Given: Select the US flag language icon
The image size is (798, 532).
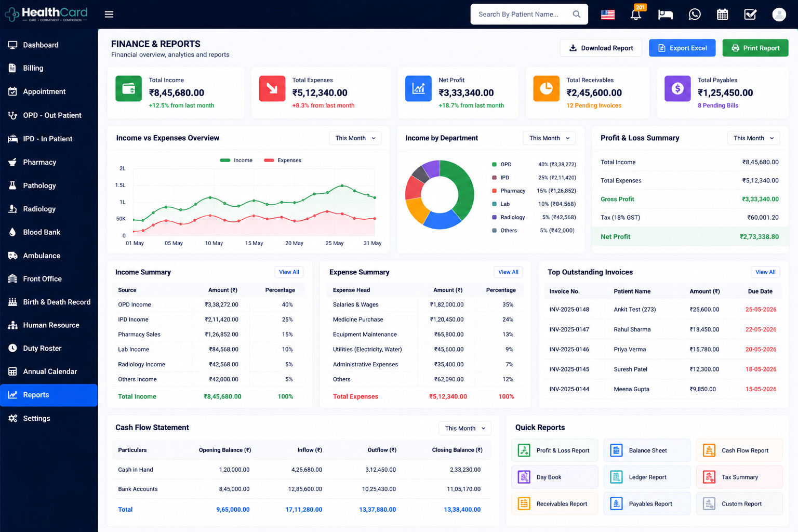Looking at the screenshot, I should click(x=608, y=15).
